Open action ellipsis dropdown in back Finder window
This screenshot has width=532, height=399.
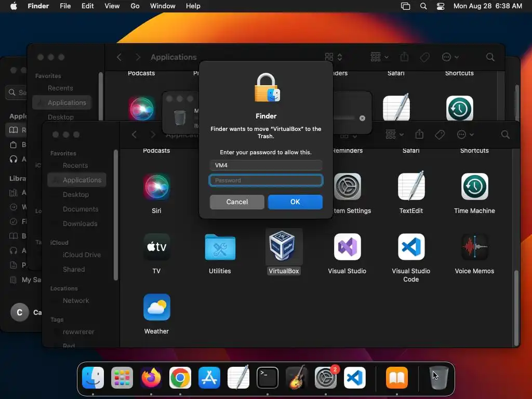tap(450, 57)
